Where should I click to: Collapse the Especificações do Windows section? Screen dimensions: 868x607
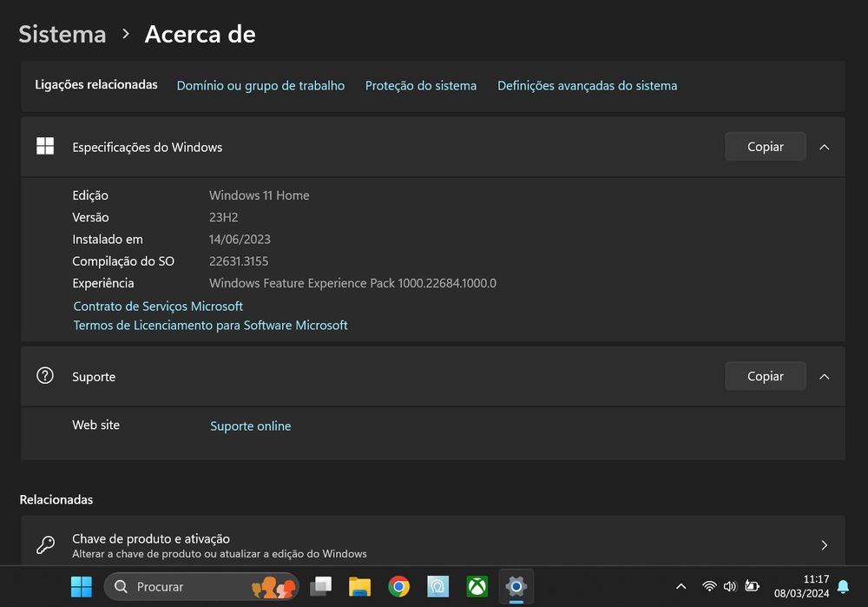[825, 147]
